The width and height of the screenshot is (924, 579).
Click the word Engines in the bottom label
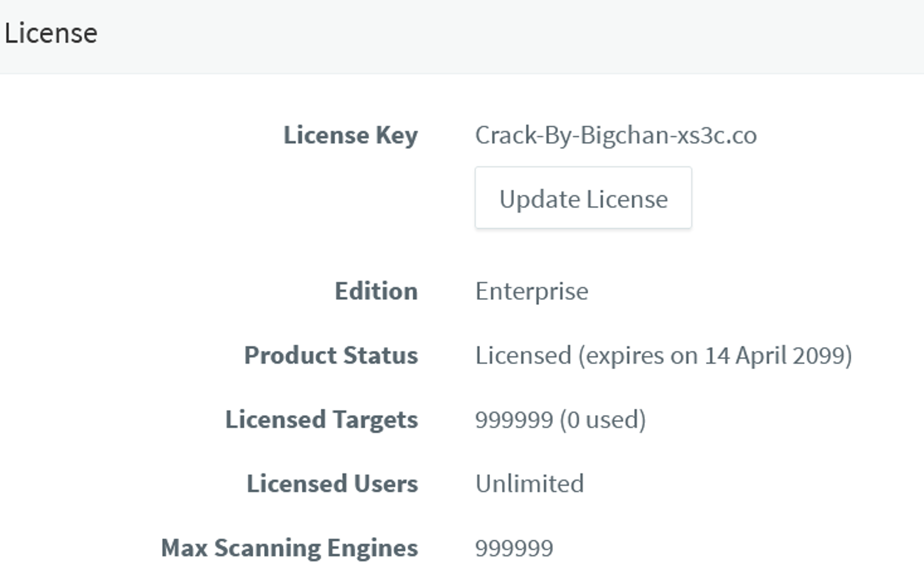pyautogui.click(x=372, y=548)
